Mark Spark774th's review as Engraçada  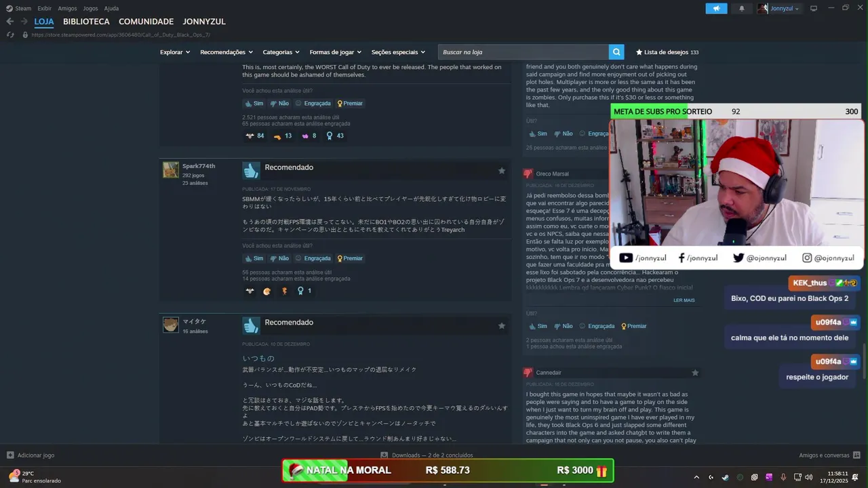pyautogui.click(x=313, y=258)
